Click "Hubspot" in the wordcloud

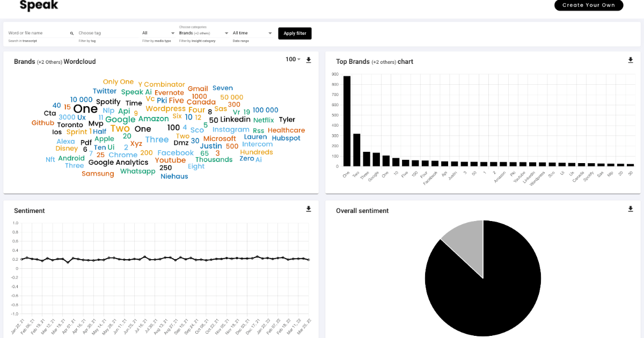click(x=286, y=138)
